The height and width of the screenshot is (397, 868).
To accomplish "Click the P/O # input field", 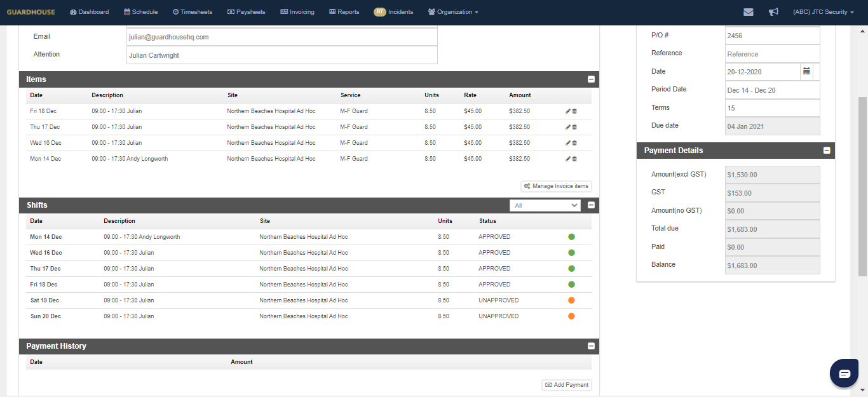I will 773,36.
